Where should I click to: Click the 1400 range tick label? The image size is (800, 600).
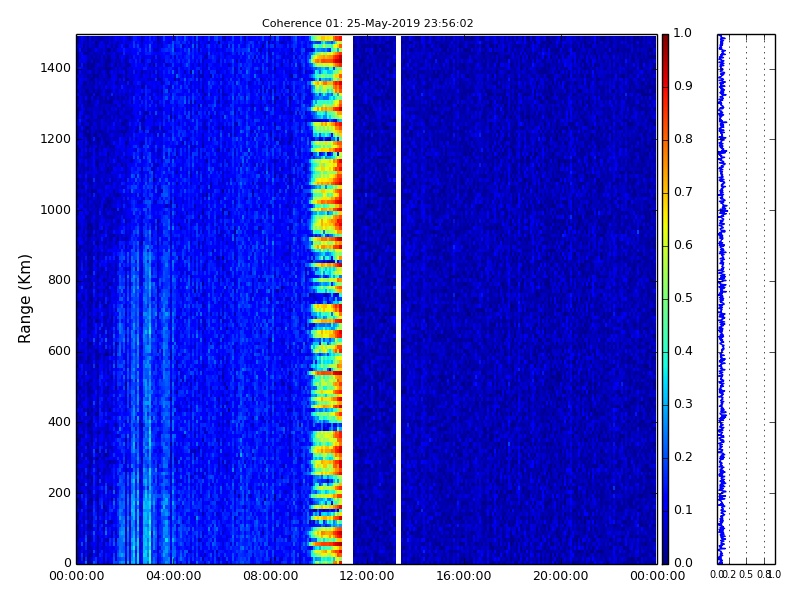56,68
